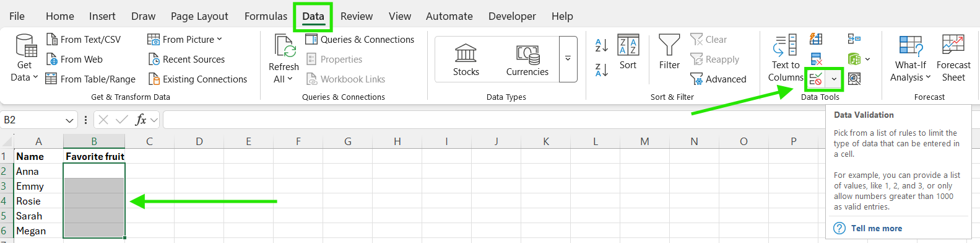Sort Z to A descending
The height and width of the screenshot is (243, 980).
[x=602, y=70]
